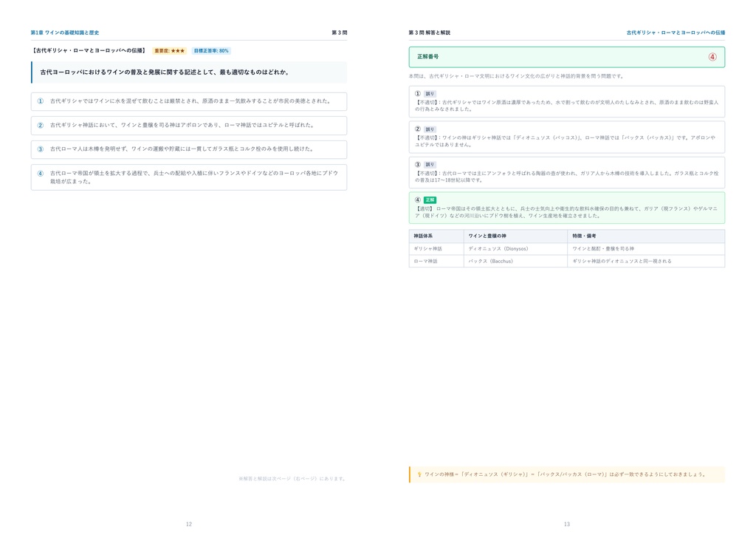Click page number 13

tap(567, 524)
